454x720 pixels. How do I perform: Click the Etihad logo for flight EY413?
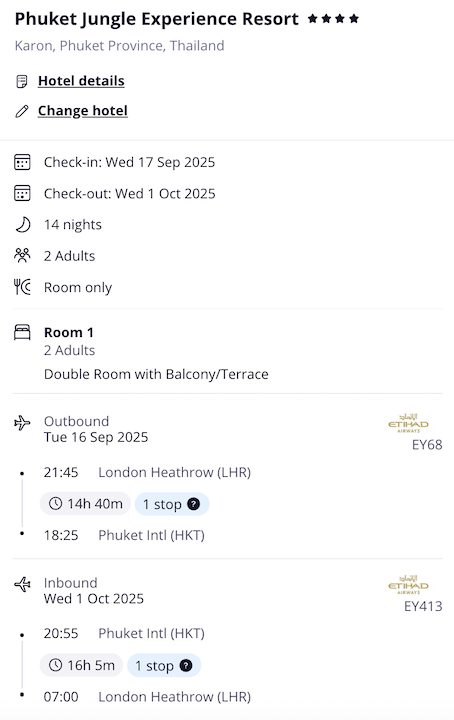tap(408, 585)
